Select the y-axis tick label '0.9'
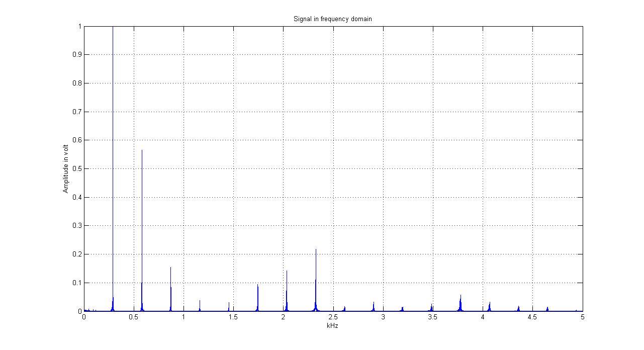 pos(76,55)
